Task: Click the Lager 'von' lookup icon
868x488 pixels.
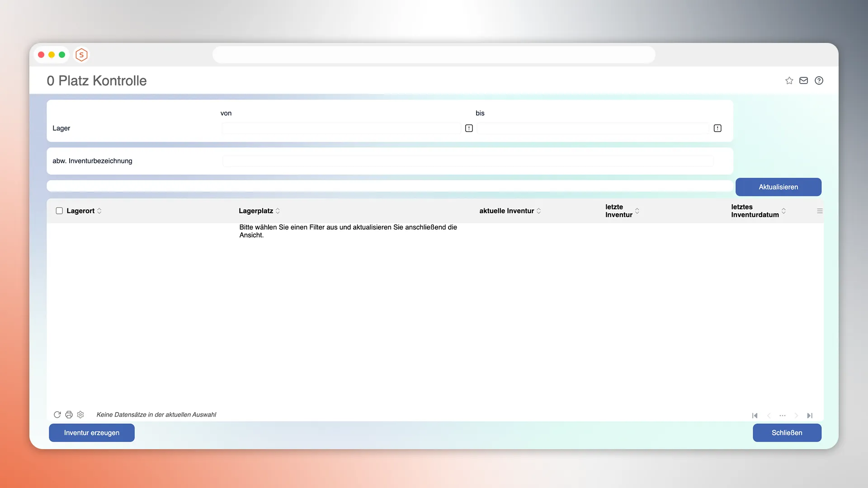Action: (x=469, y=128)
